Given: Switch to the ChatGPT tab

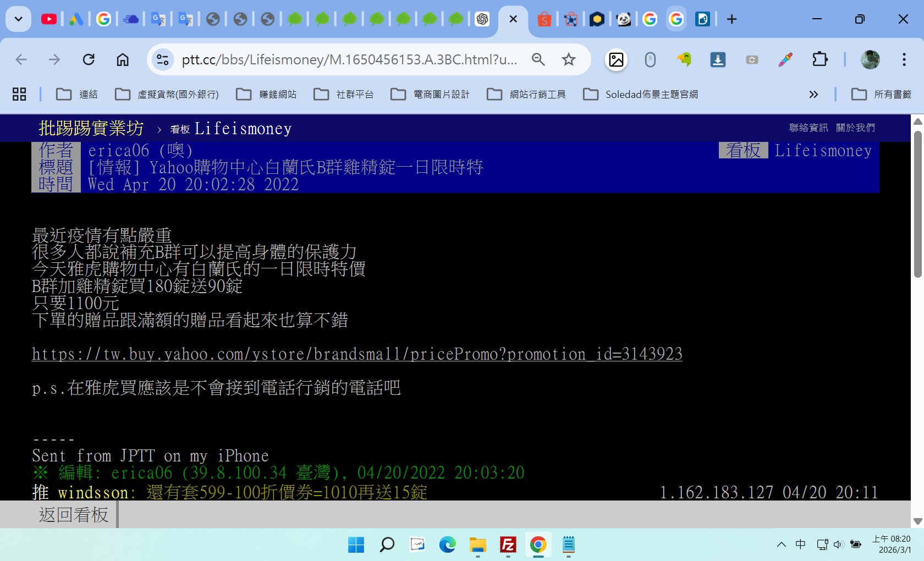Looking at the screenshot, I should click(x=482, y=20).
